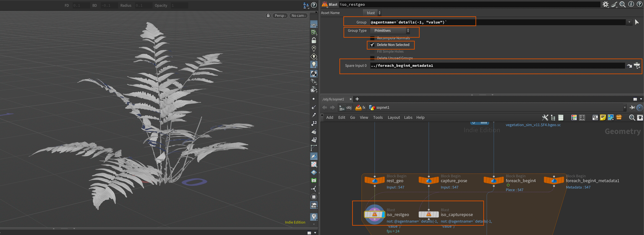
Task: Expand the Persp viewport dropdown
Action: click(280, 15)
